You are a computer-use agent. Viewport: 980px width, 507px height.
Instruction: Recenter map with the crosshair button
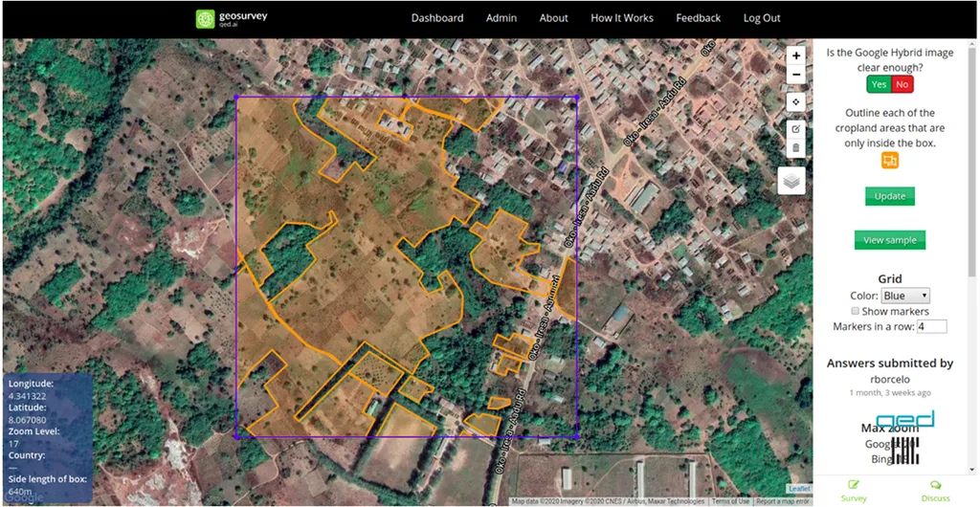[795, 101]
